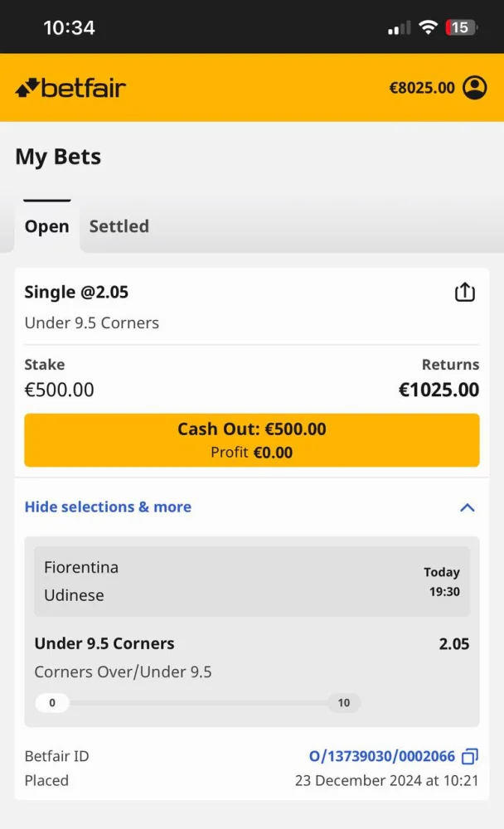Tap the 10 corners limit marker

click(344, 703)
